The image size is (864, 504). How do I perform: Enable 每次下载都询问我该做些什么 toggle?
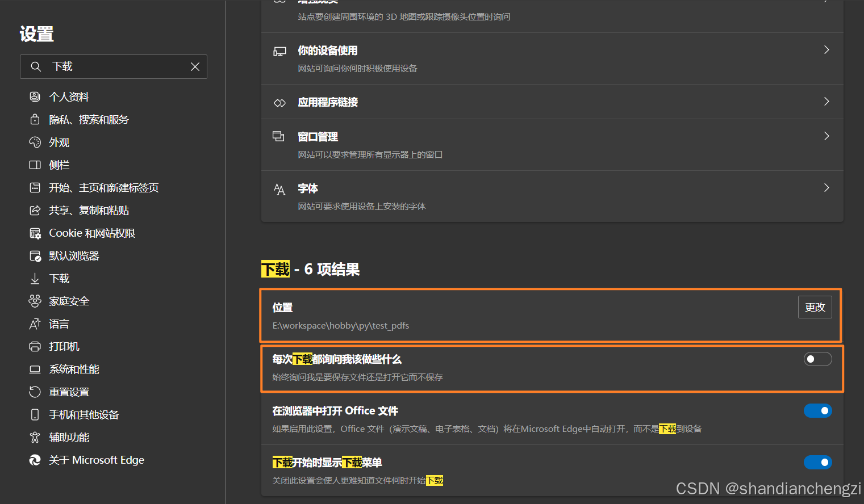818,359
